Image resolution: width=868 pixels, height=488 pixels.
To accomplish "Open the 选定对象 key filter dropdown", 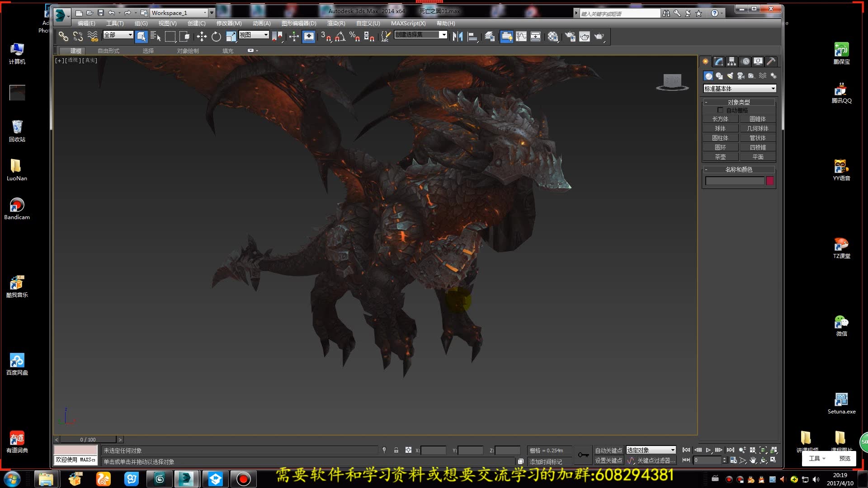I will point(651,450).
